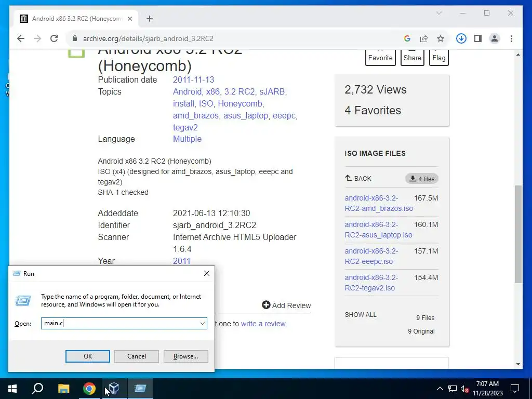Image resolution: width=532 pixels, height=399 pixels.
Task: Click the address bar URL
Action: (x=148, y=38)
